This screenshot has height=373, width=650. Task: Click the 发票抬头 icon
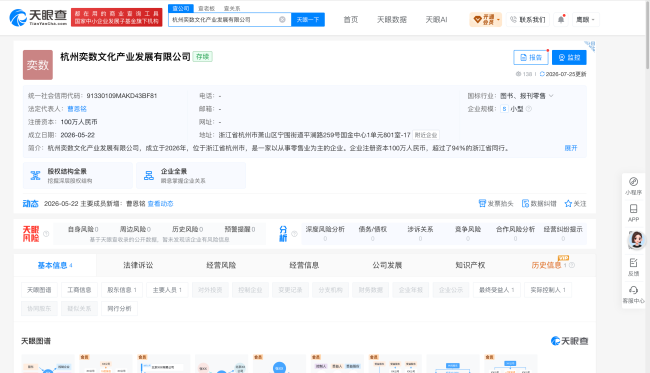point(482,203)
